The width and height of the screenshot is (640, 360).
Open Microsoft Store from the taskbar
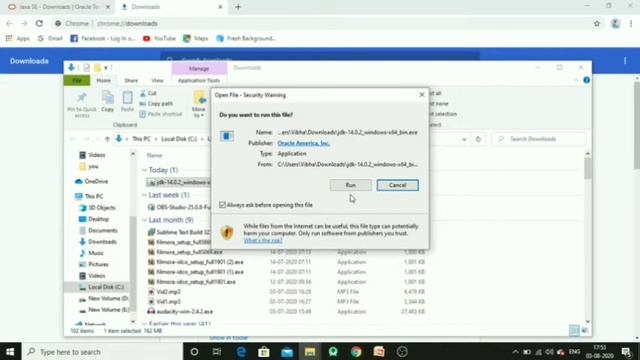264,351
